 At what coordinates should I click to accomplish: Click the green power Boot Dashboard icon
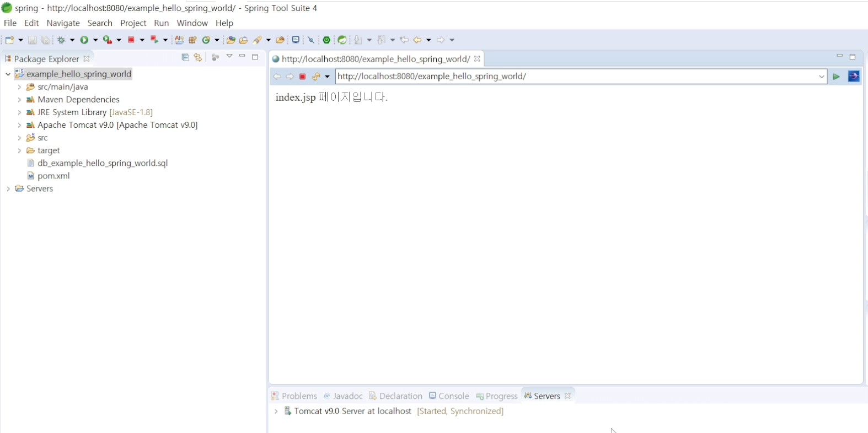tap(326, 40)
